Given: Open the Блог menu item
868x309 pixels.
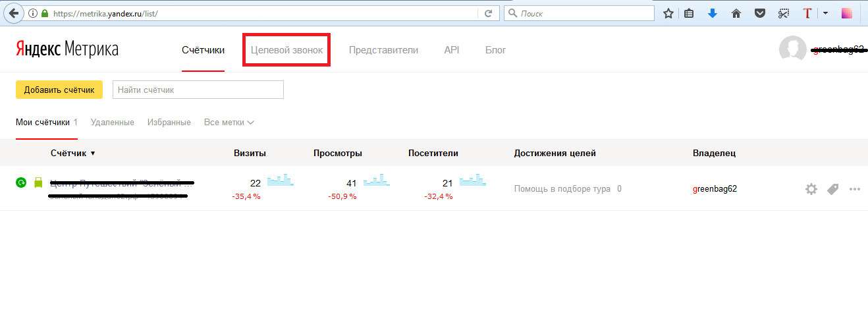Looking at the screenshot, I should point(495,50).
